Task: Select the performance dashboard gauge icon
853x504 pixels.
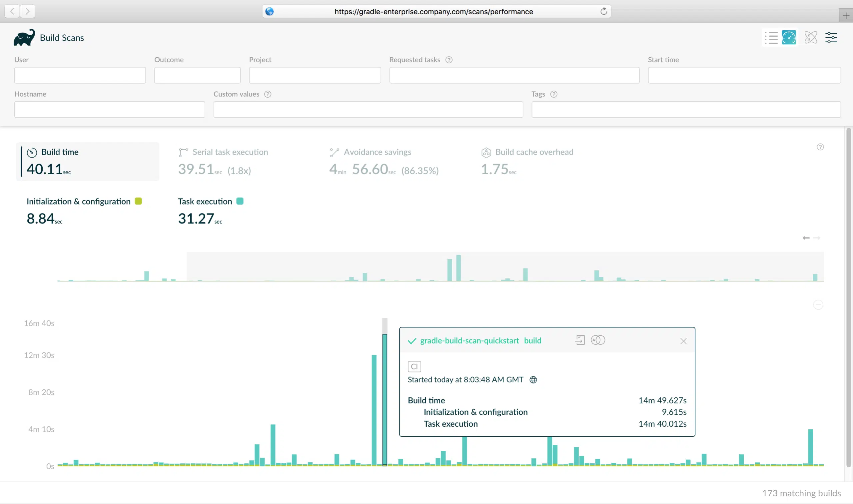Action: [x=789, y=38]
